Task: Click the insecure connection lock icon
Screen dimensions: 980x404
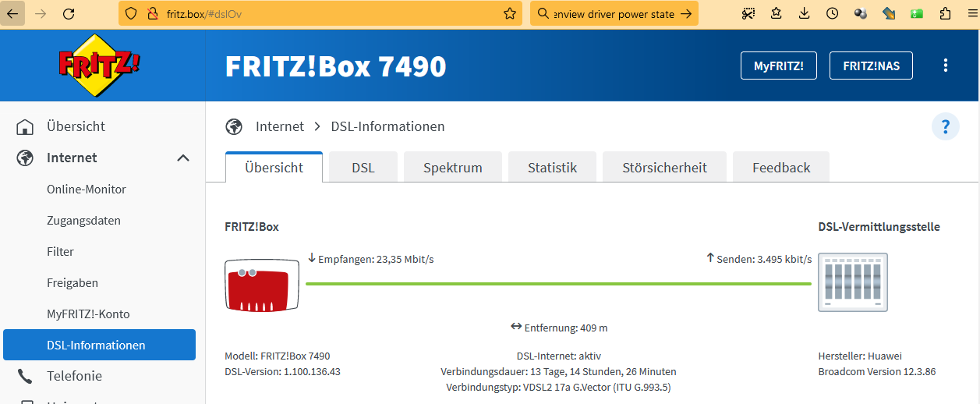Action: 152,13
